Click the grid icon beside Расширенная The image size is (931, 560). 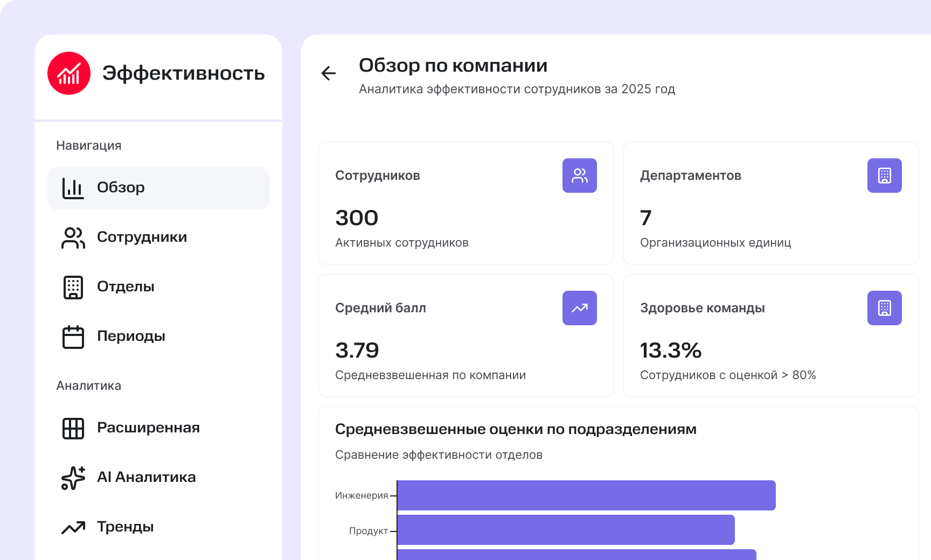[73, 429]
